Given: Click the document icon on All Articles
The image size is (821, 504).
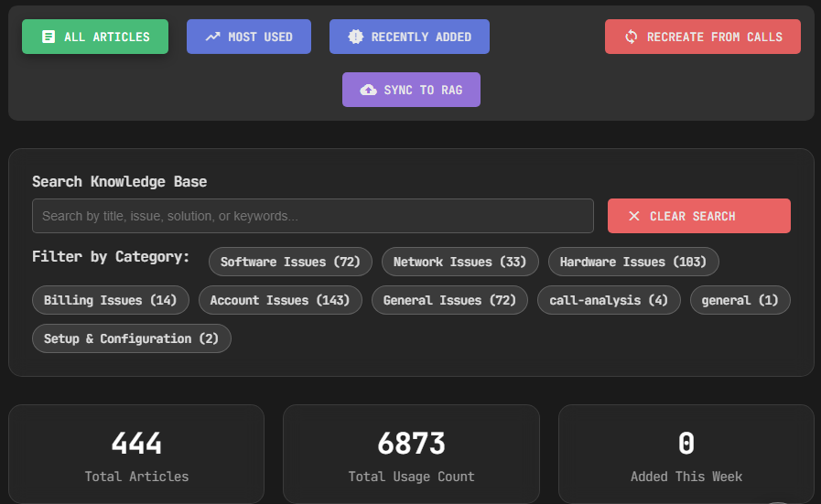Looking at the screenshot, I should (x=49, y=37).
